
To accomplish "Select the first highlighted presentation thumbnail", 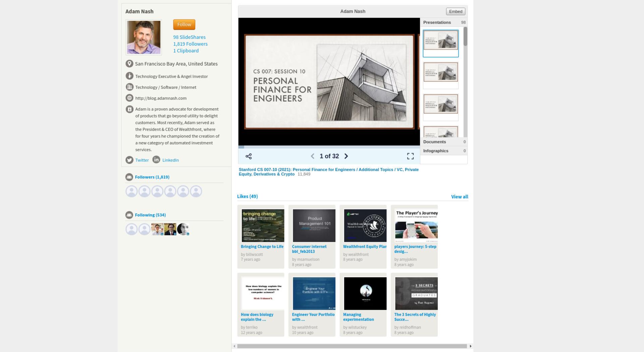I will click(440, 44).
